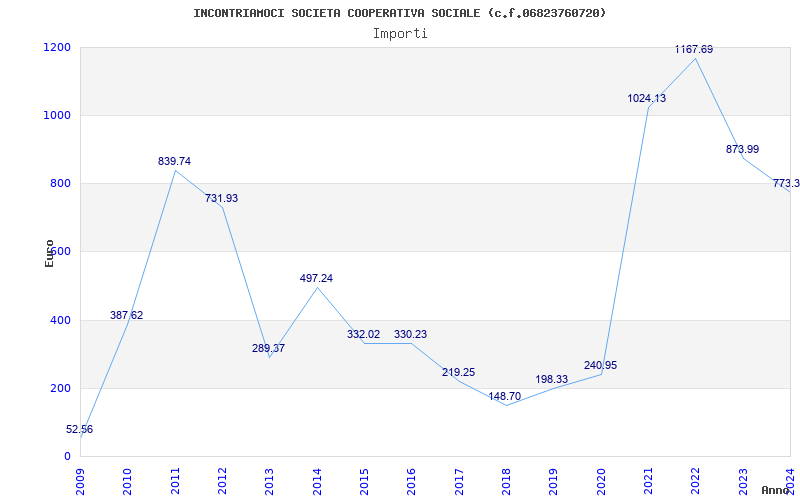Viewport: 800px width, 500px height.
Task: Click the 731.93 data label
Action: coord(221,198)
